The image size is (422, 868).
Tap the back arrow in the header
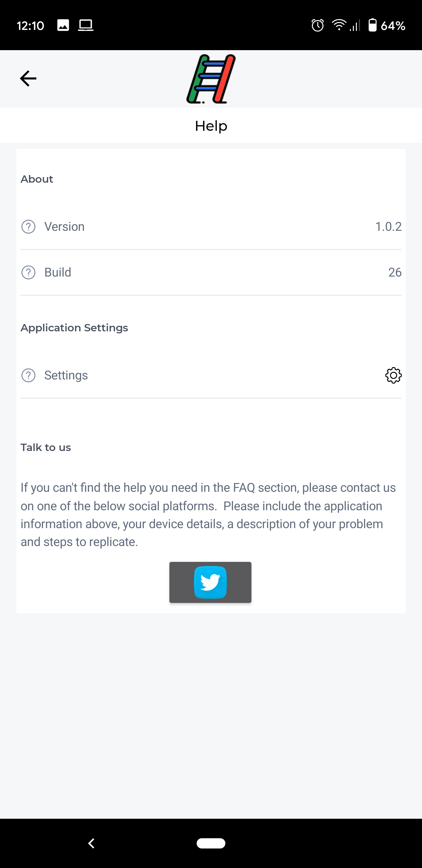(x=28, y=79)
